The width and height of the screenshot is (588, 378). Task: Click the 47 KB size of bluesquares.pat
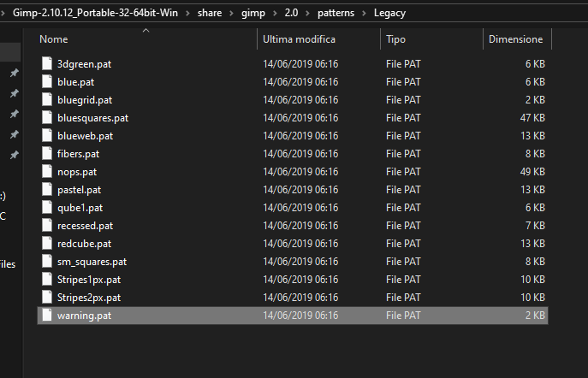532,118
